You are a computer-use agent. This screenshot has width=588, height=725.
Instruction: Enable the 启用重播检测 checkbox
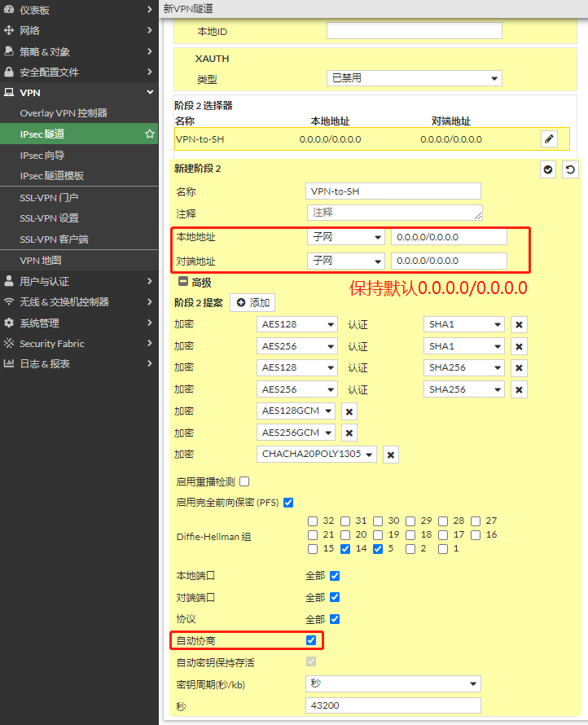244,481
